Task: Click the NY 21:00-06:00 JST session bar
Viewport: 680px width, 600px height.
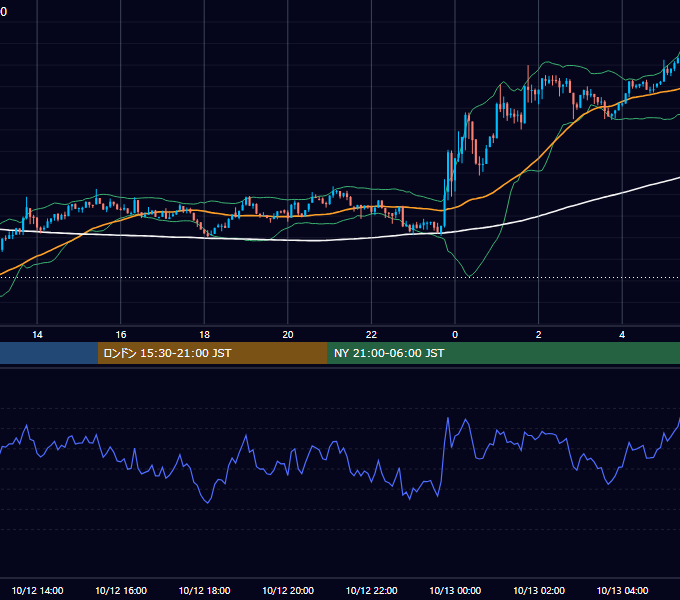Action: pyautogui.click(x=503, y=353)
